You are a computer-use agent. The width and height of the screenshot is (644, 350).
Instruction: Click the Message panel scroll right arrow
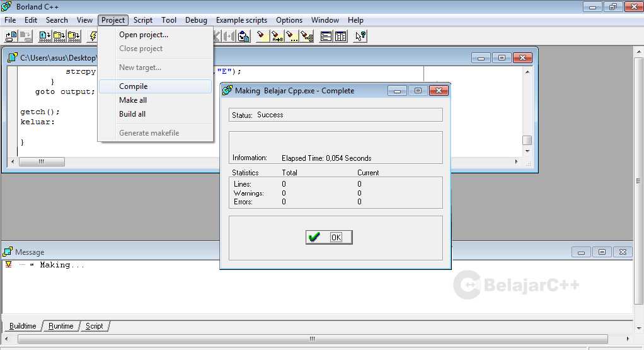(628, 339)
